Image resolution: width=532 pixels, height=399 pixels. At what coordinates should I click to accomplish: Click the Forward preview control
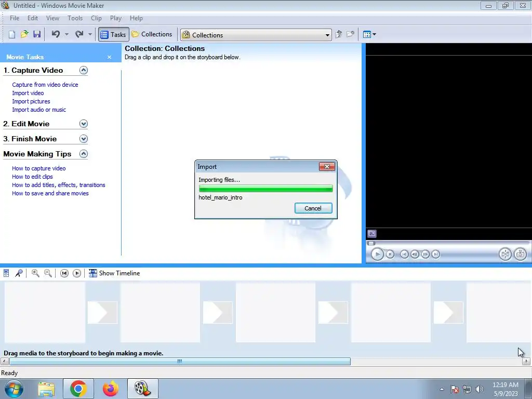click(436, 254)
